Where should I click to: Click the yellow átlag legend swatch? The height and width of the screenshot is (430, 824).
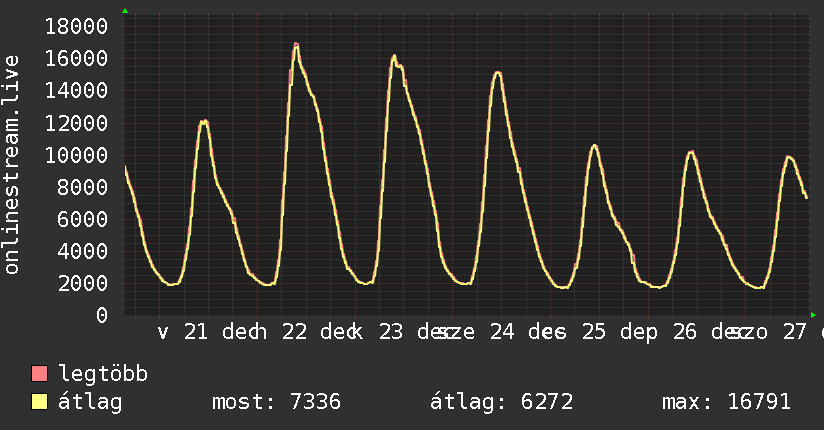click(39, 402)
